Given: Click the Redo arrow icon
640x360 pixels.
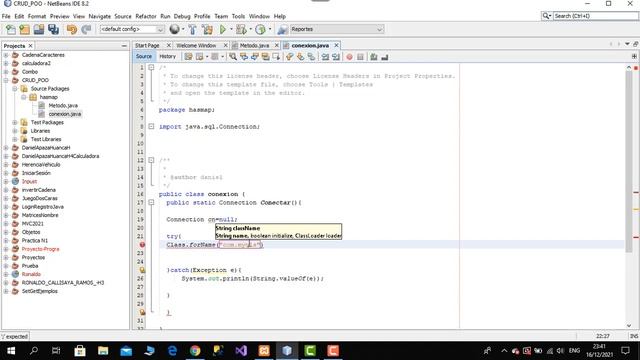Looking at the screenshot, I should 86,29.
